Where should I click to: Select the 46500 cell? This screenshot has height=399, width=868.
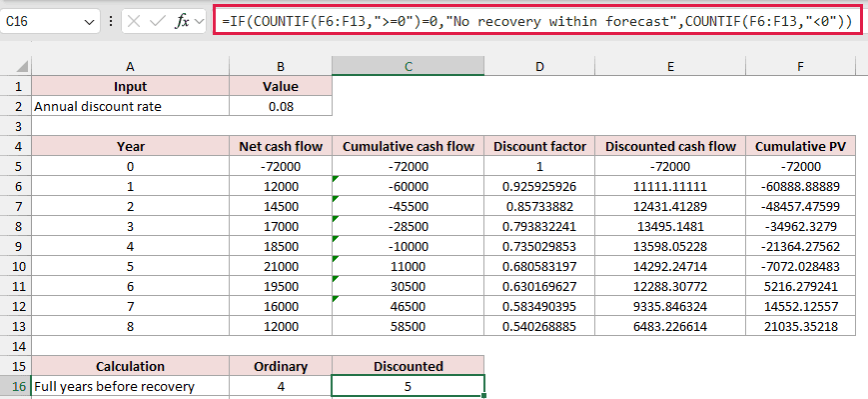(x=408, y=306)
